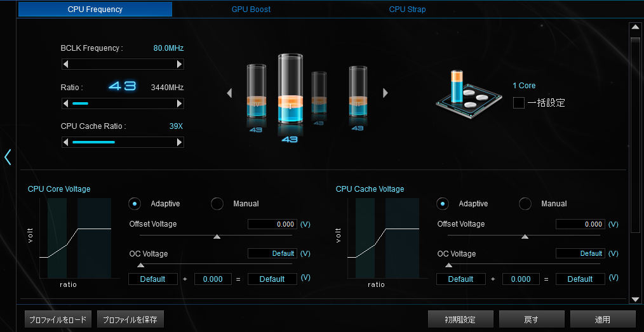Decrease CPU Ratio with left arrow
Screen dimensions: 644x332
pyautogui.click(x=65, y=103)
